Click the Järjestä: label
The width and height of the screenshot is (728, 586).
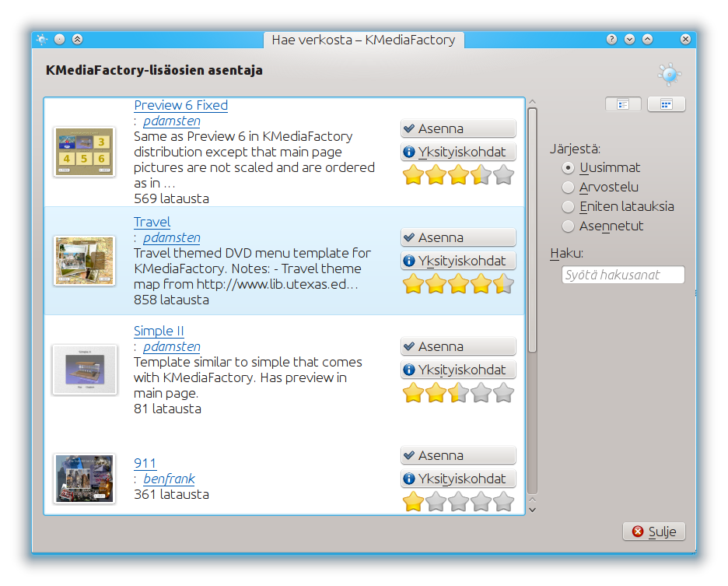(575, 149)
